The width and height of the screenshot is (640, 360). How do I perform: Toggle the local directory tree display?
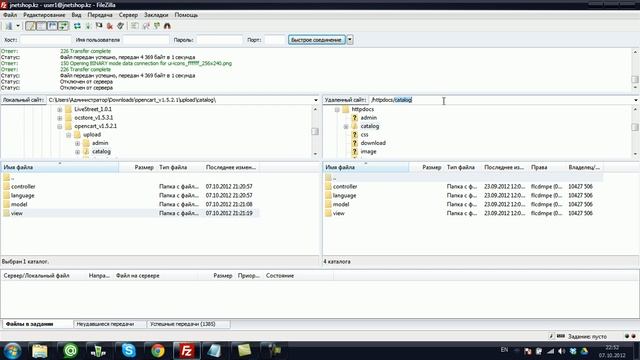(42, 26)
